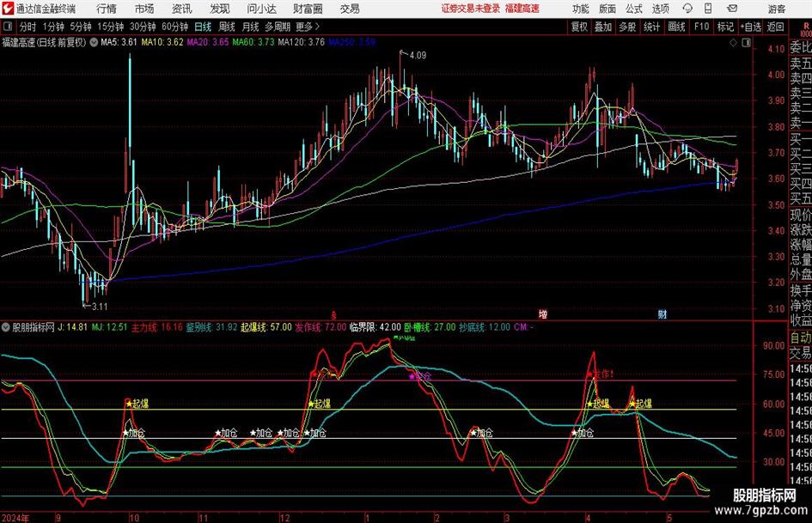Click the 增 marker below price chart

(542, 314)
